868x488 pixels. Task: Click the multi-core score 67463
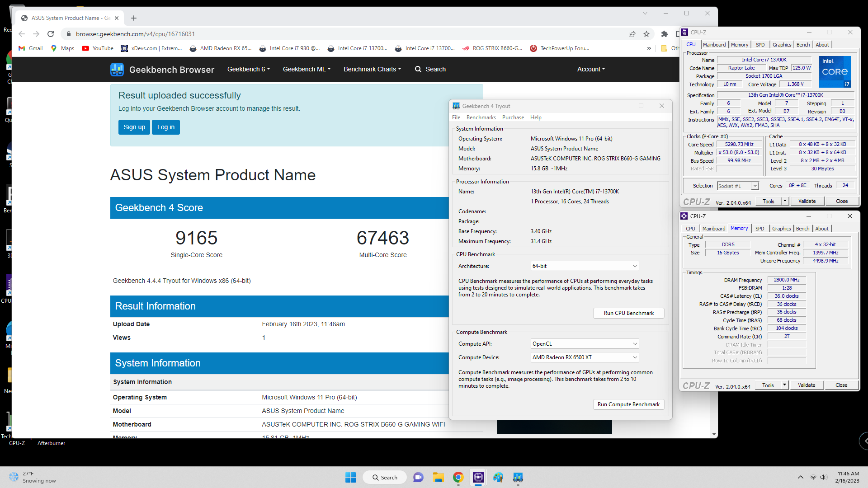click(383, 238)
